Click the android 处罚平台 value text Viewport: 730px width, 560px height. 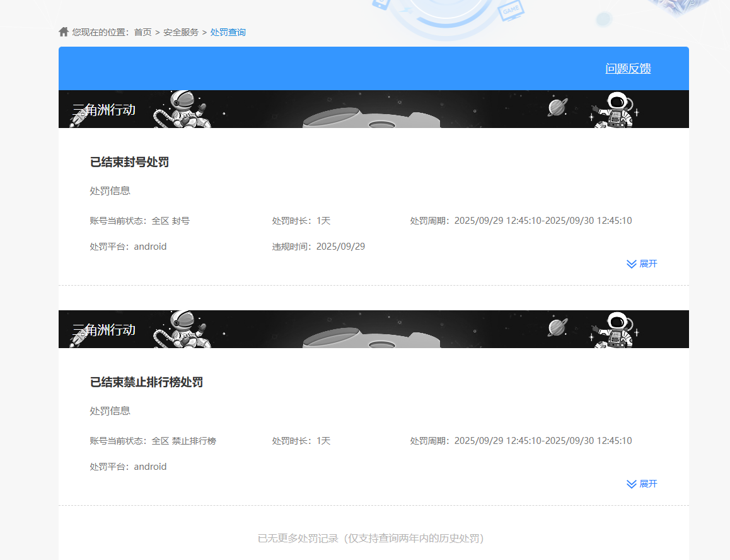point(150,246)
